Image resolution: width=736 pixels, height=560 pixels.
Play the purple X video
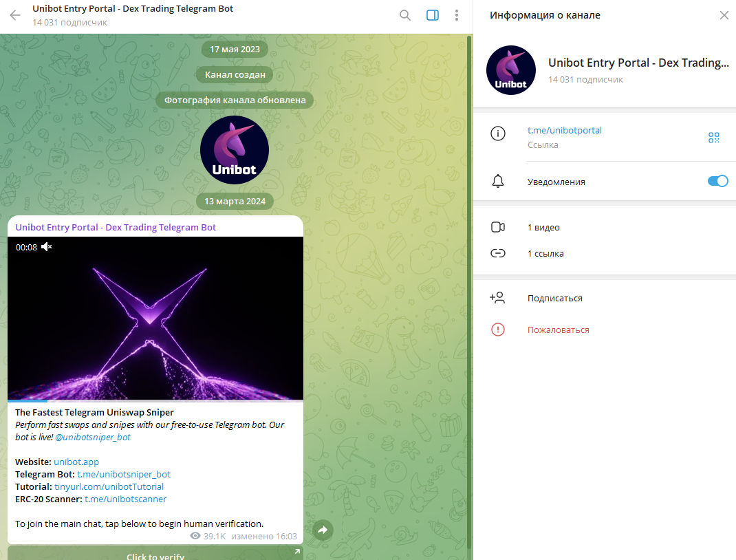point(155,319)
